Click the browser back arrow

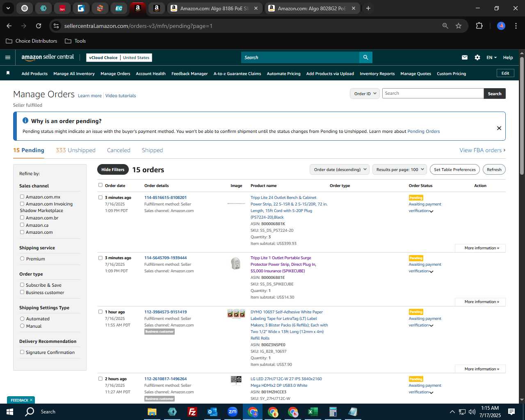coord(9,26)
